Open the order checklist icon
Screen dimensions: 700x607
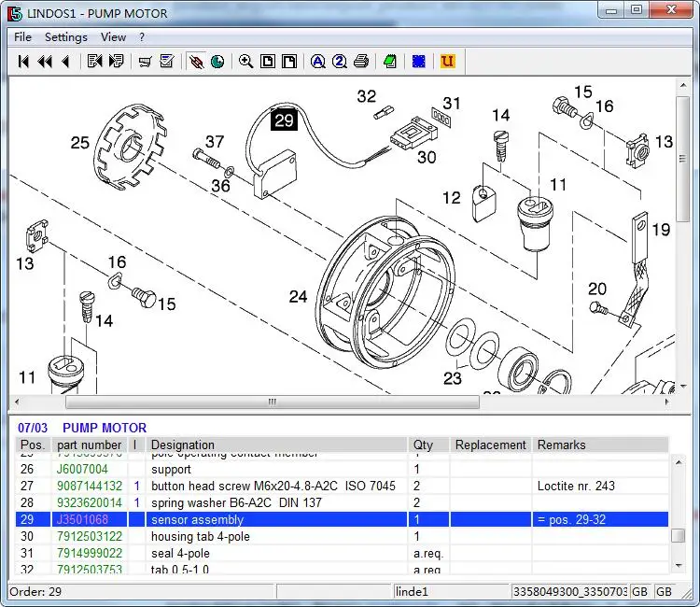(167, 62)
